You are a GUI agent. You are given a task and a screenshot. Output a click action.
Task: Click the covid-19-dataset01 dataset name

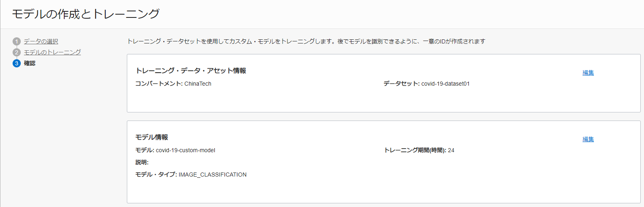tap(445, 84)
